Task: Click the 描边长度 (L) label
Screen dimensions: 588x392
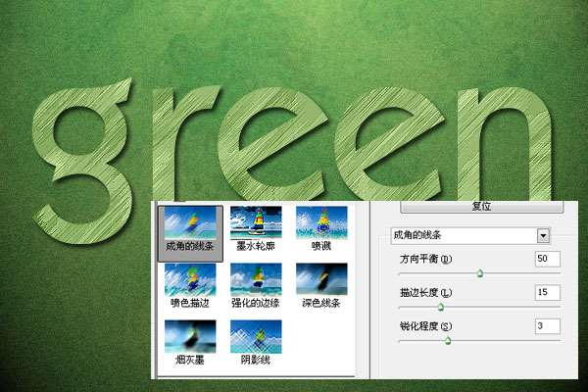Action: coord(425,293)
